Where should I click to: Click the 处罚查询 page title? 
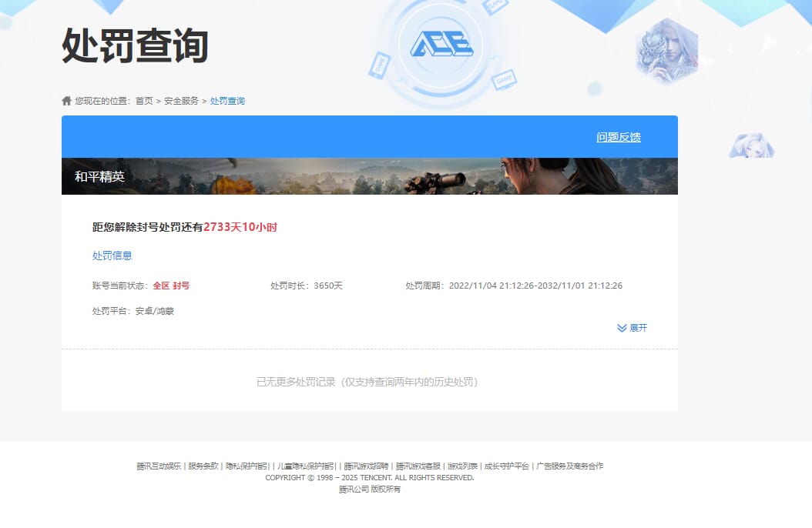[135, 45]
